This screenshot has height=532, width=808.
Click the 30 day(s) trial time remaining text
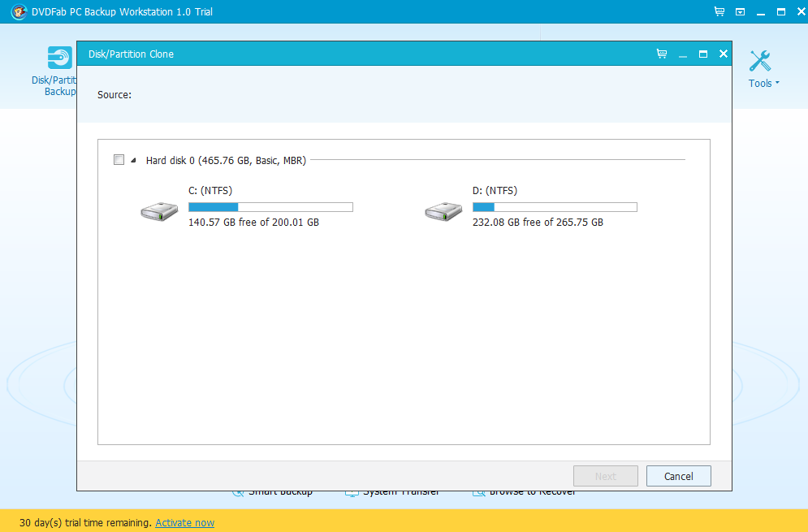pyautogui.click(x=85, y=523)
